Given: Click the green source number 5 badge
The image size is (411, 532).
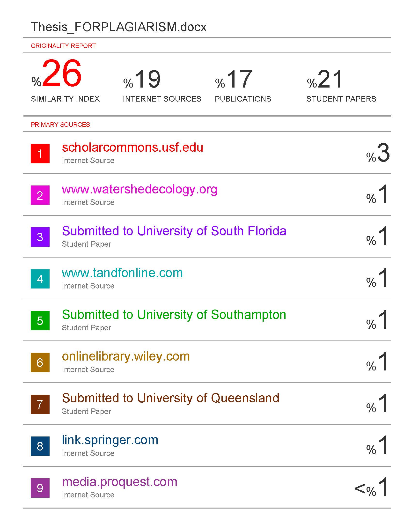Looking at the screenshot, I should 40,321.
